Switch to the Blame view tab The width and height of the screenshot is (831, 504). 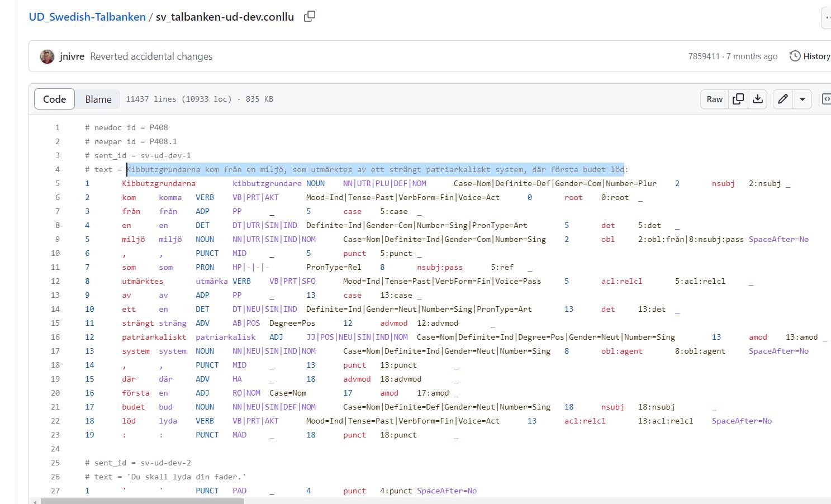coord(98,99)
